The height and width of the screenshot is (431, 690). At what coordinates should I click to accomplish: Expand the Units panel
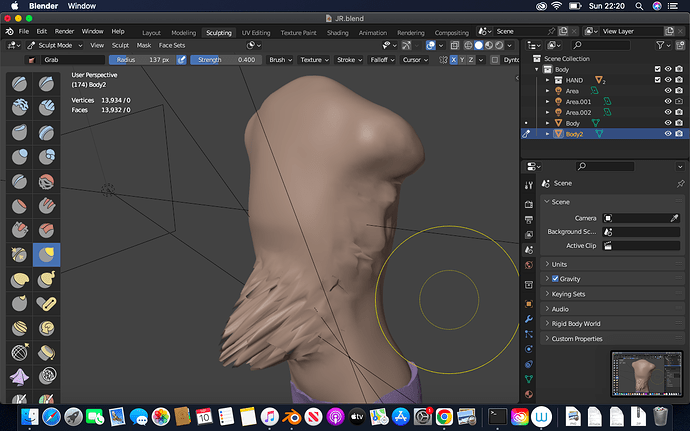(612, 264)
